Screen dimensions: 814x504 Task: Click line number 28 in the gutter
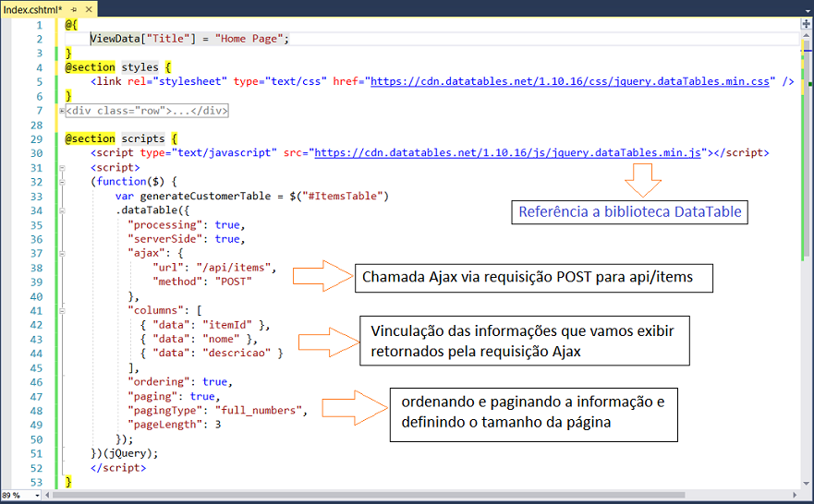coord(36,125)
